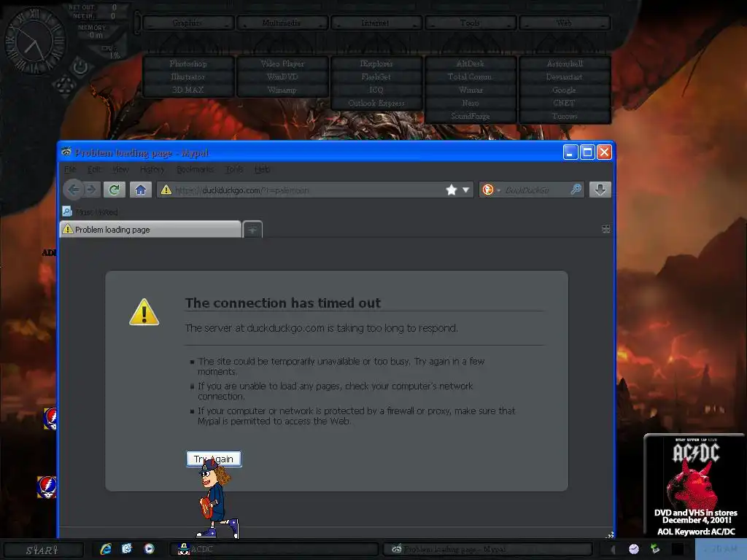The height and width of the screenshot is (560, 747).
Task: Open Google from the Web list
Action: [x=565, y=90]
